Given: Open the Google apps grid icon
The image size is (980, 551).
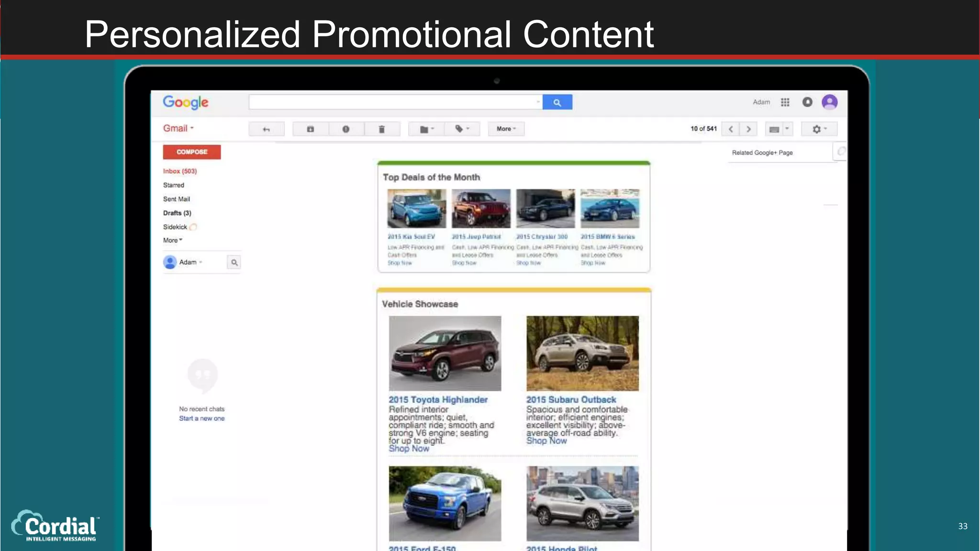Looking at the screenshot, I should (x=785, y=102).
